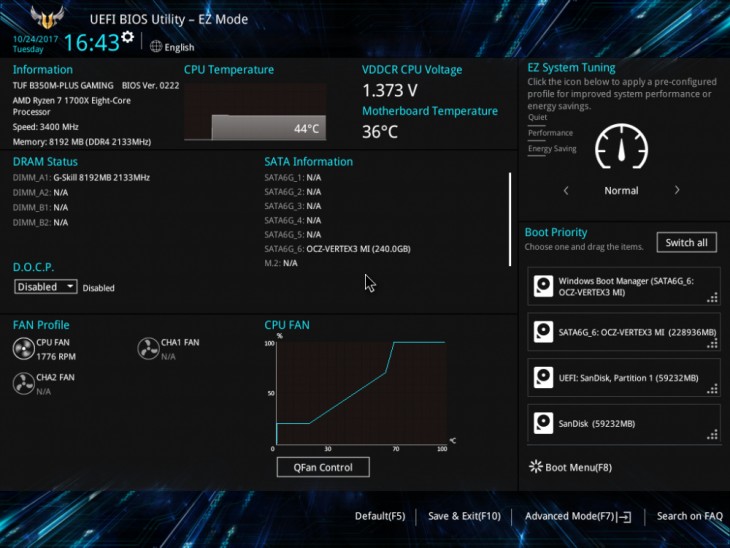Click disk icon of SanDisk (59232MB) entry
Screen dimensions: 730x548
point(543,423)
